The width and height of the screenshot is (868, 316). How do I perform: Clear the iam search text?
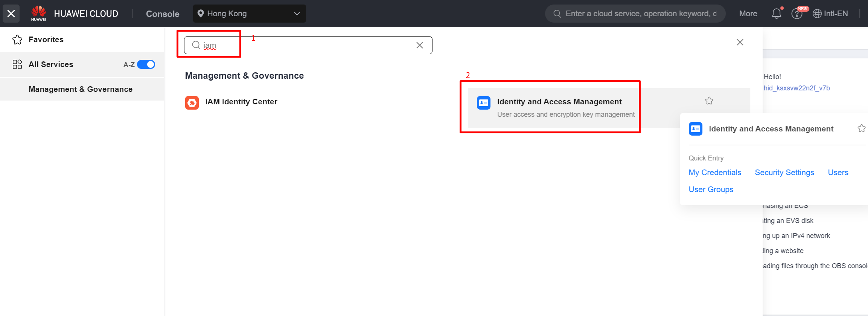click(420, 45)
